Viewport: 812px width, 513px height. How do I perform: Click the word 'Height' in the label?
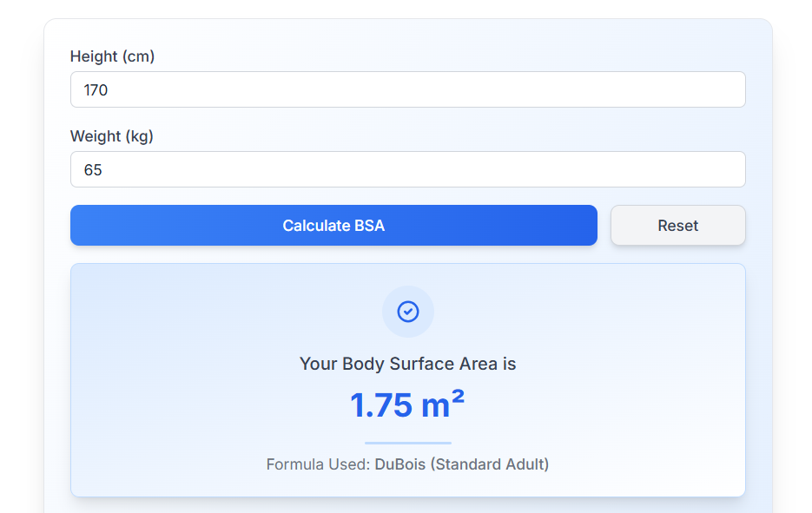tap(94, 56)
